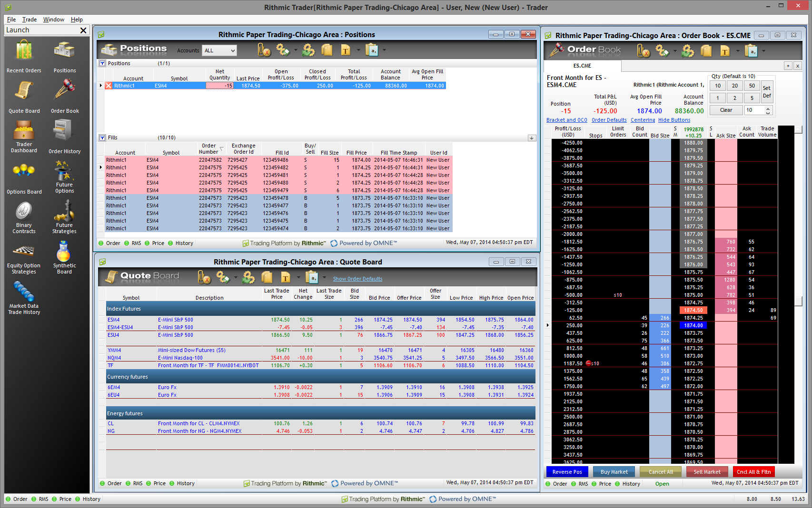The width and height of the screenshot is (812, 508).
Task: Click the folder icon in Positions toolbar
Action: 327,49
